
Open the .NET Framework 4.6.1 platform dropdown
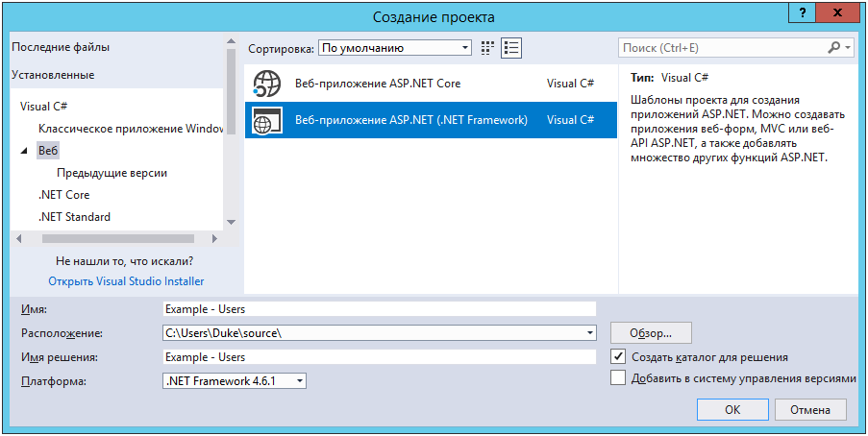coord(235,380)
